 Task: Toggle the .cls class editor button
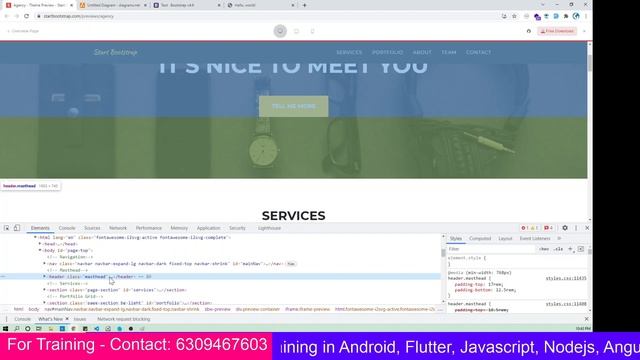click(558, 249)
